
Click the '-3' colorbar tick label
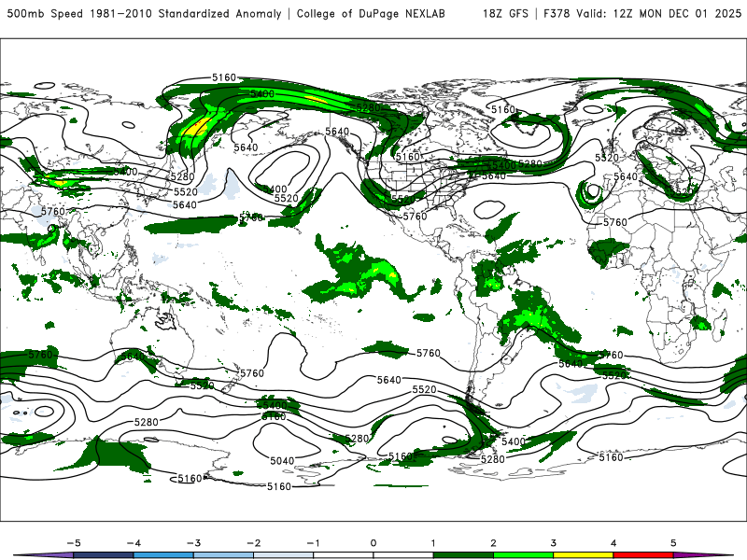193,543
